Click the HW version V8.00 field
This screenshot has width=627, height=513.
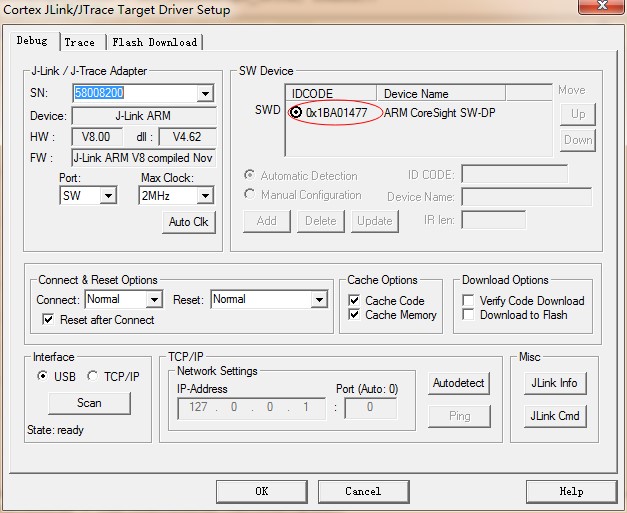coord(97,137)
